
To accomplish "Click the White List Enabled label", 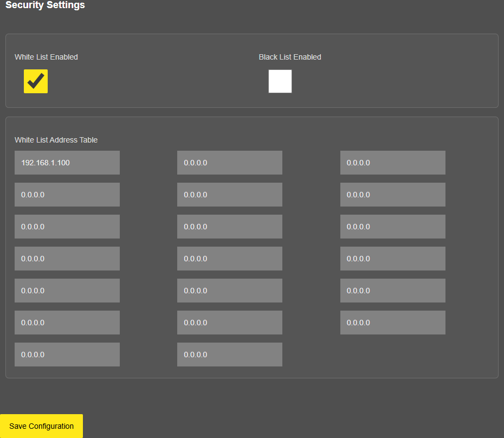I will [x=46, y=57].
